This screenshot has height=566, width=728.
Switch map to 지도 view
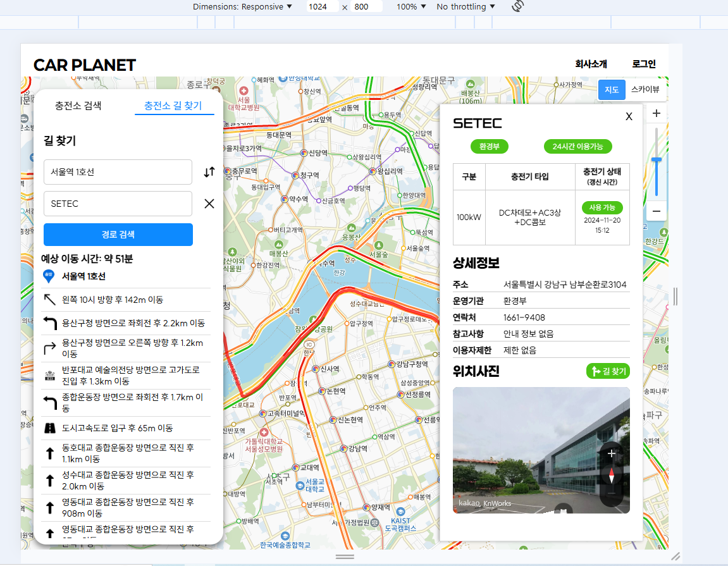612,90
